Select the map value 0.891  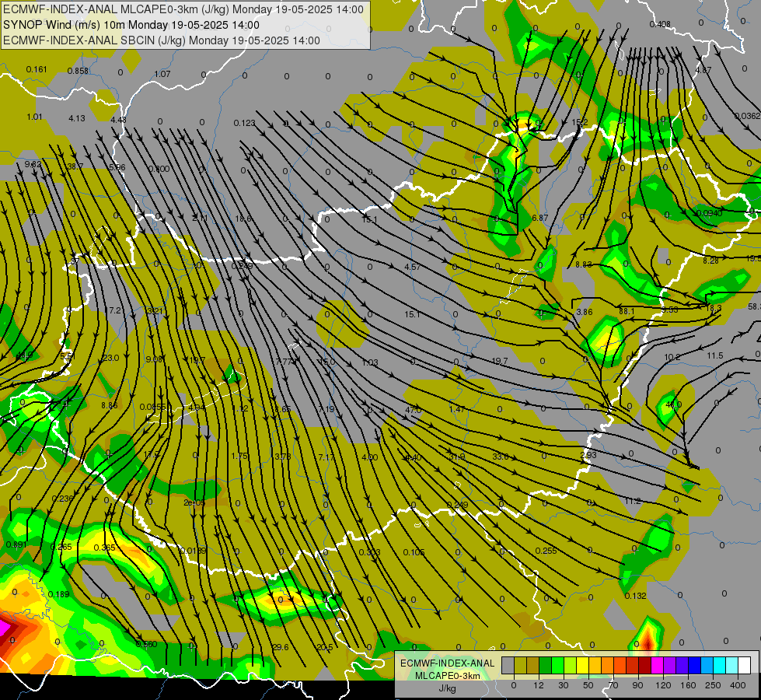16,544
